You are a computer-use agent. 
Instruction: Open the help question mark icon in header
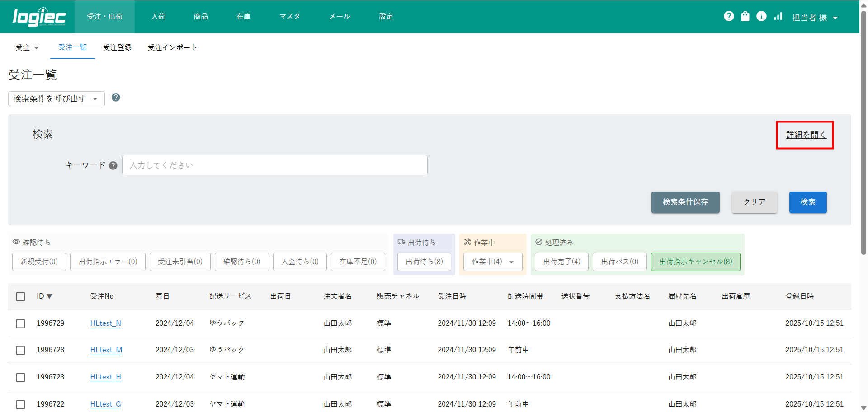click(729, 16)
